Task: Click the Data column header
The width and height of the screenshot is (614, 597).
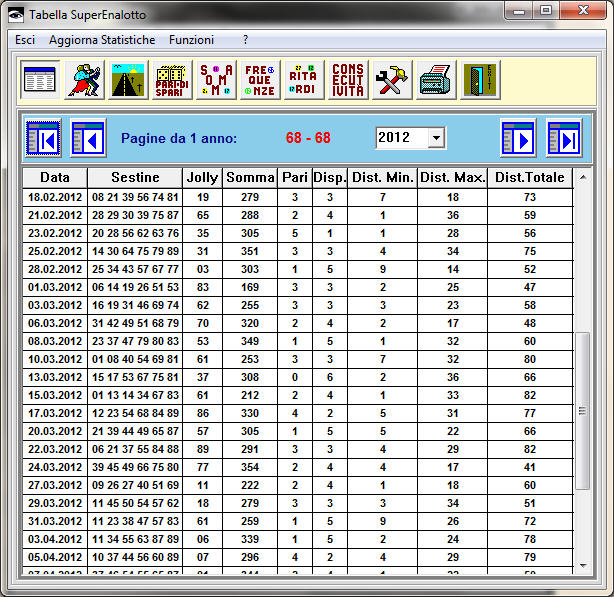Action: click(55, 178)
